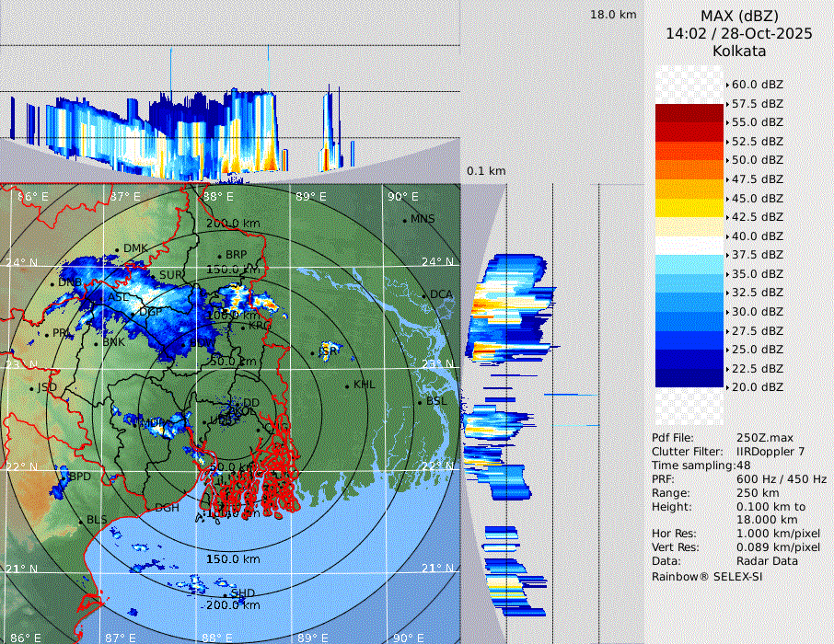Click the darkest red swatch in dBZ legend

click(x=689, y=113)
